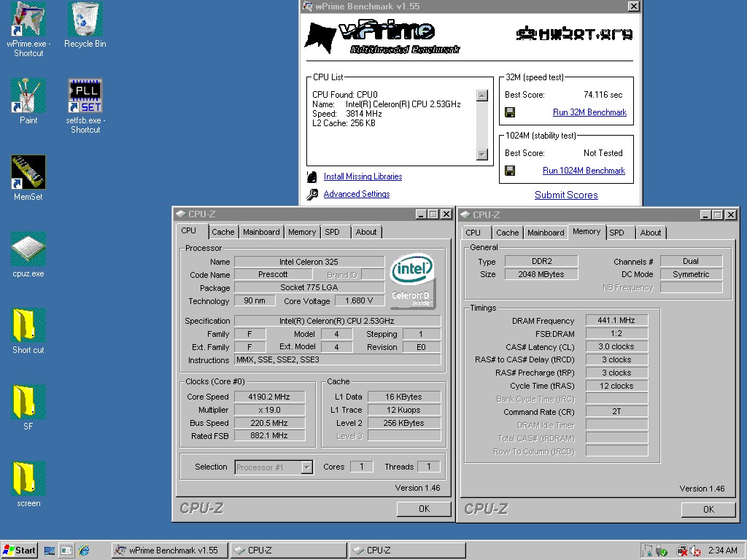Click Run 32M Benchmark link

(589, 112)
